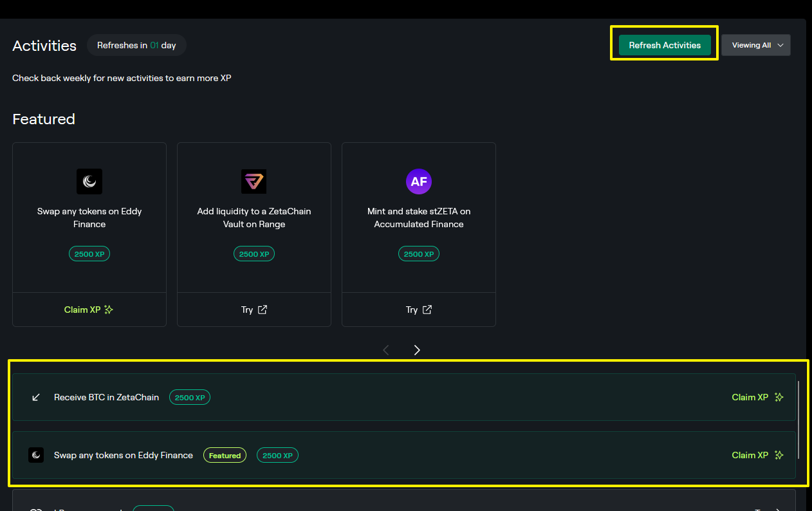Click 'Swap any tokens on Eddy Finance' card title

click(89, 218)
